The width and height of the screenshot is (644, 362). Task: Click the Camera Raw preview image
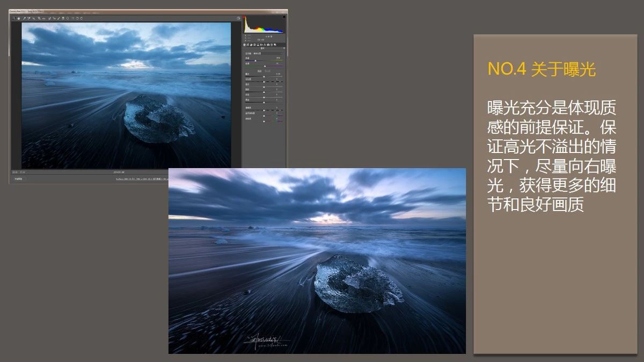pos(126,95)
